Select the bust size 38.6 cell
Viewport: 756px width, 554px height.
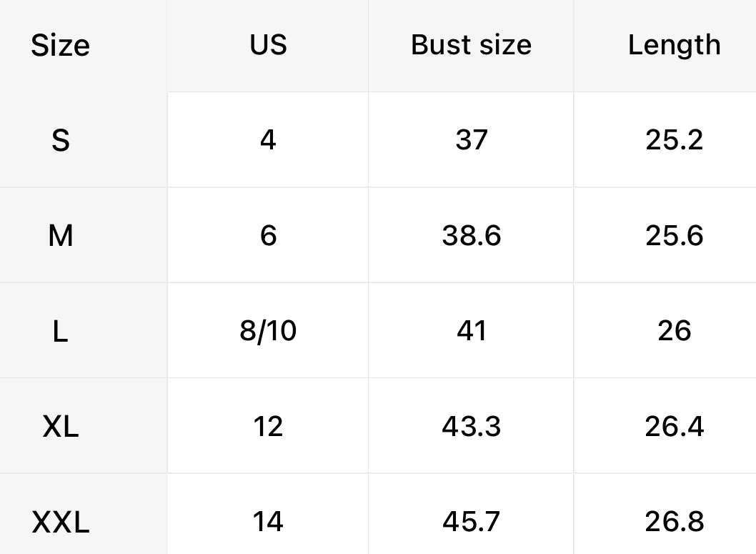tap(471, 235)
